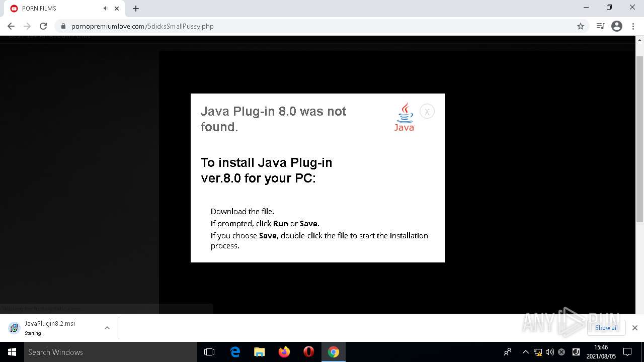Restore down the Chrome window
Screen dimensions: 644x362
(609, 8)
